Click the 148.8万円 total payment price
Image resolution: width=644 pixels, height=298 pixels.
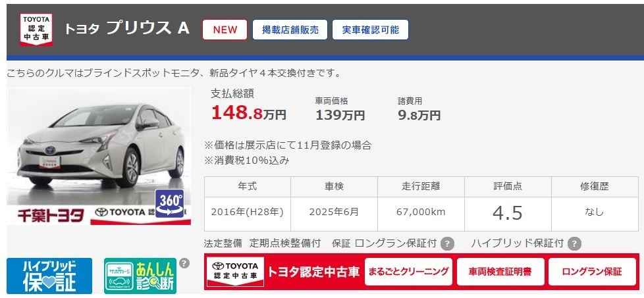pos(249,113)
